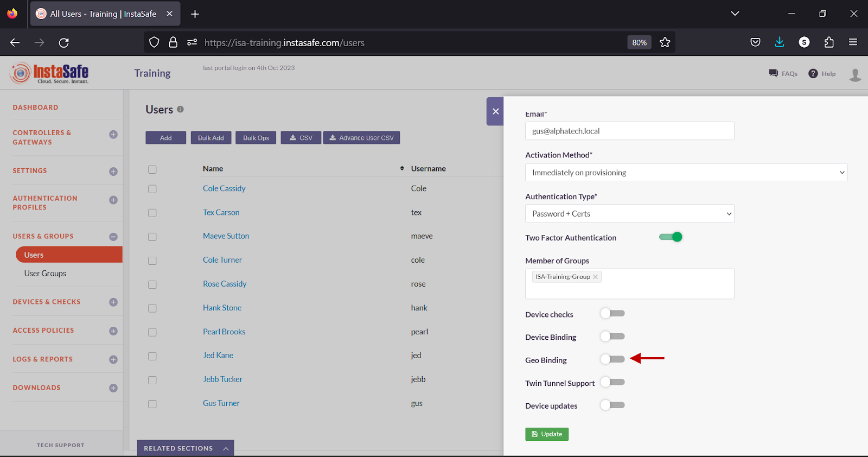Open User Groups in the sidebar
Viewport: 868px width, 457px height.
45,274
